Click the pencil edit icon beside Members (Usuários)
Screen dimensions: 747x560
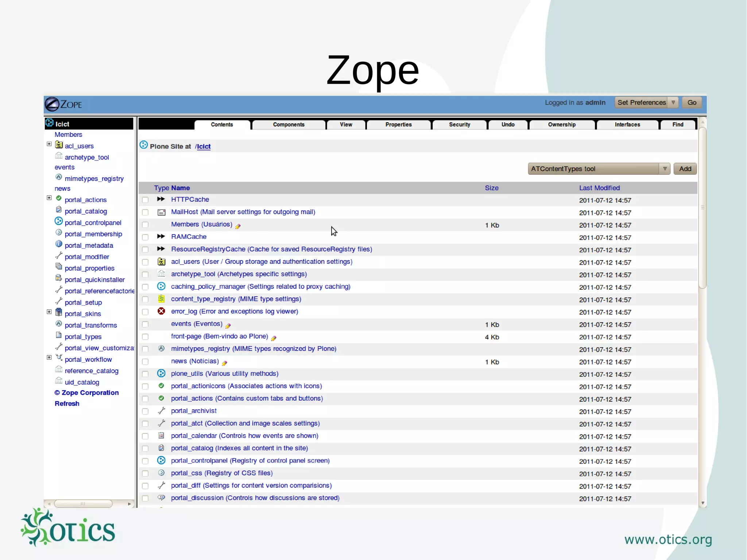pyautogui.click(x=238, y=226)
